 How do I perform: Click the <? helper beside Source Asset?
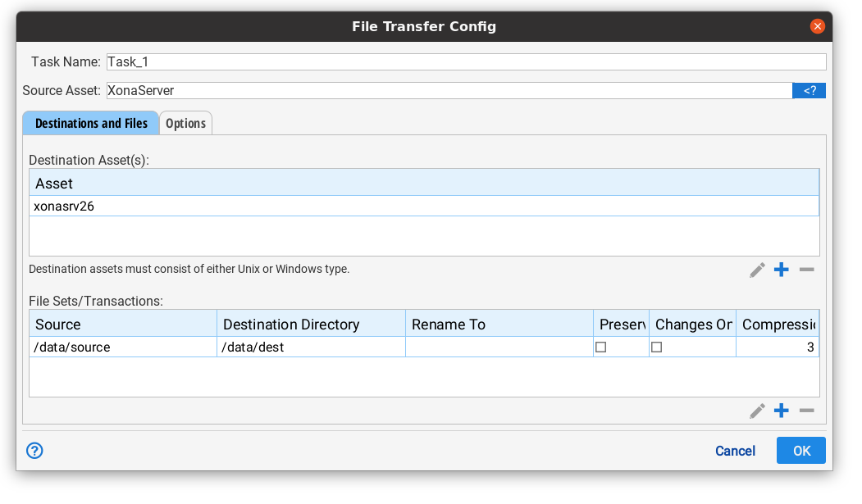tap(809, 90)
